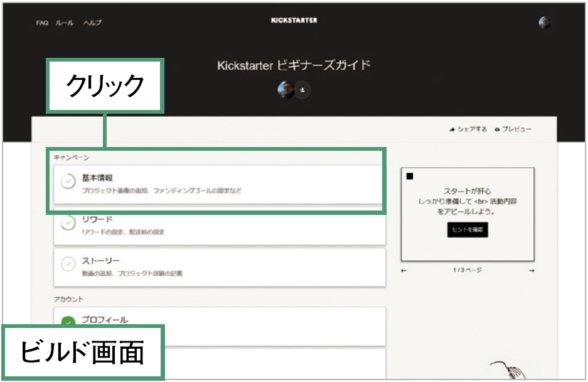Open the account avatar menu at top right
The height and width of the screenshot is (382, 588).
coord(545,23)
